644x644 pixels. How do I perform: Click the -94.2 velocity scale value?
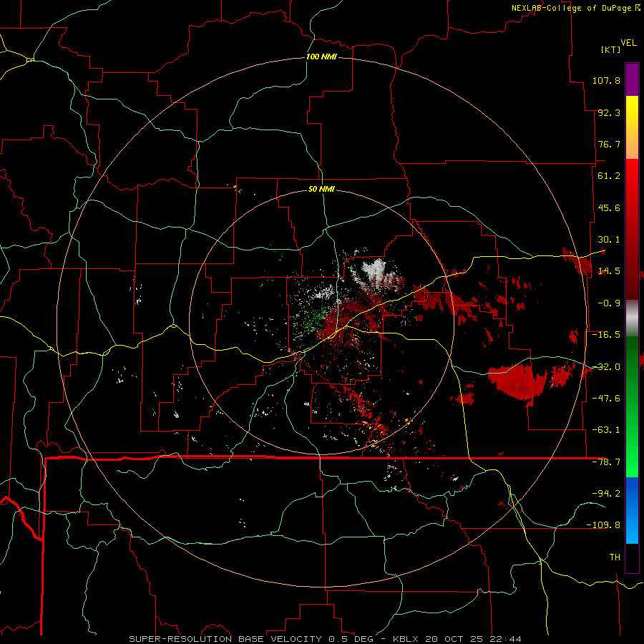click(x=606, y=493)
